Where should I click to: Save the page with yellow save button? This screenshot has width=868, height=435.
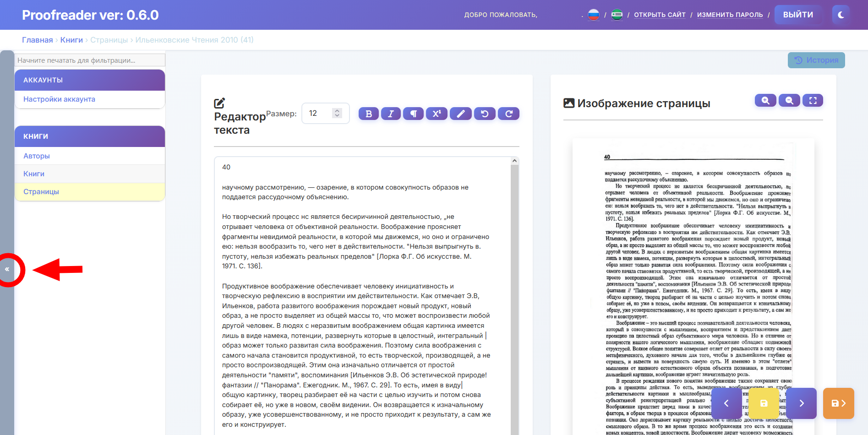(x=764, y=403)
